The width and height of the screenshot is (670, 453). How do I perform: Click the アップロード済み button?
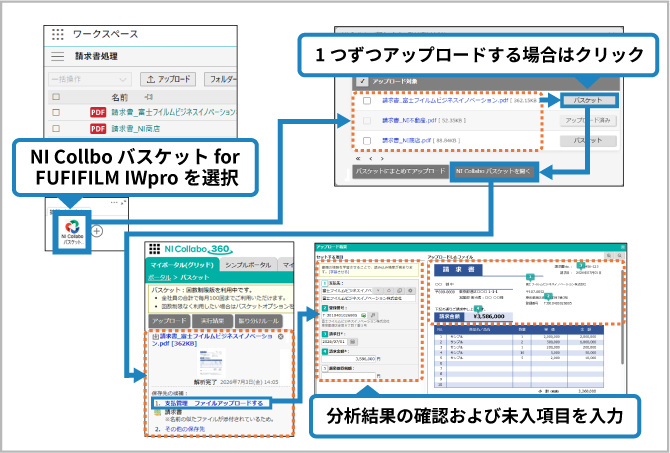point(588,121)
